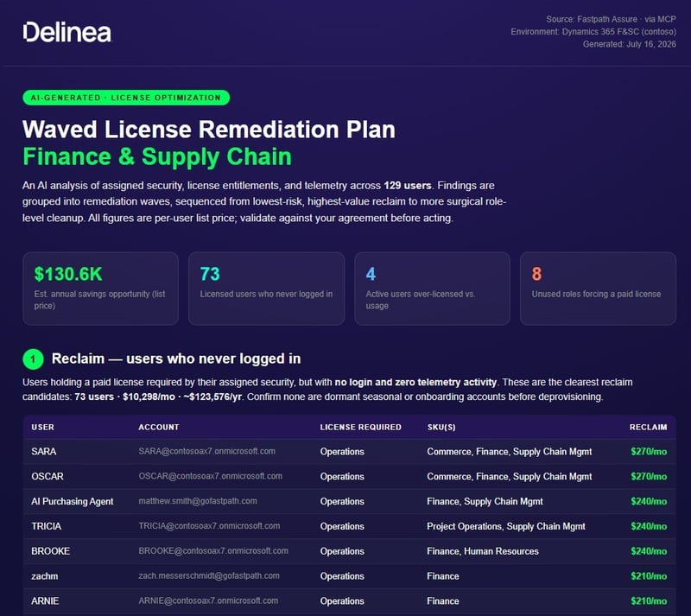Click OSCAR@contosoax7.onmicrosoft.com account
The width and height of the screenshot is (691, 616).
click(x=210, y=476)
